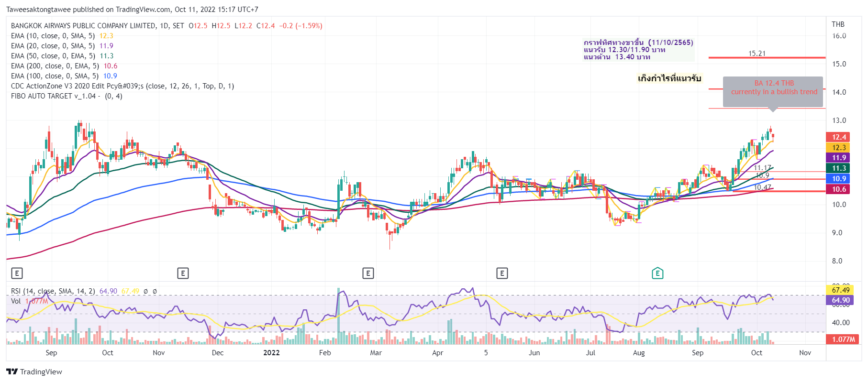Screen dimensions: 868x382
Task: Click the Jun label on time axis
Action: [x=534, y=353]
